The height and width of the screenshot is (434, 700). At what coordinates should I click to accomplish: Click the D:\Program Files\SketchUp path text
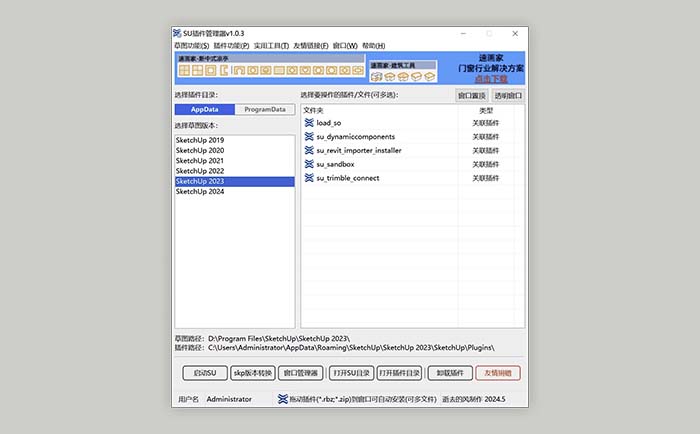point(279,338)
